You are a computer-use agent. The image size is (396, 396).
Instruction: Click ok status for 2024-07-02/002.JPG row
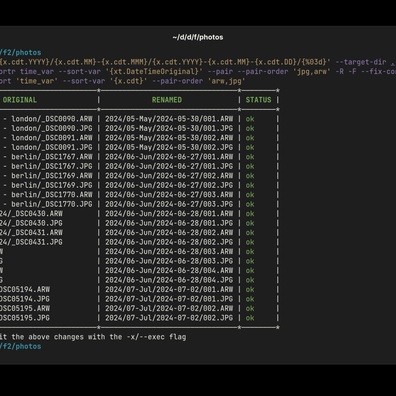pyautogui.click(x=250, y=318)
